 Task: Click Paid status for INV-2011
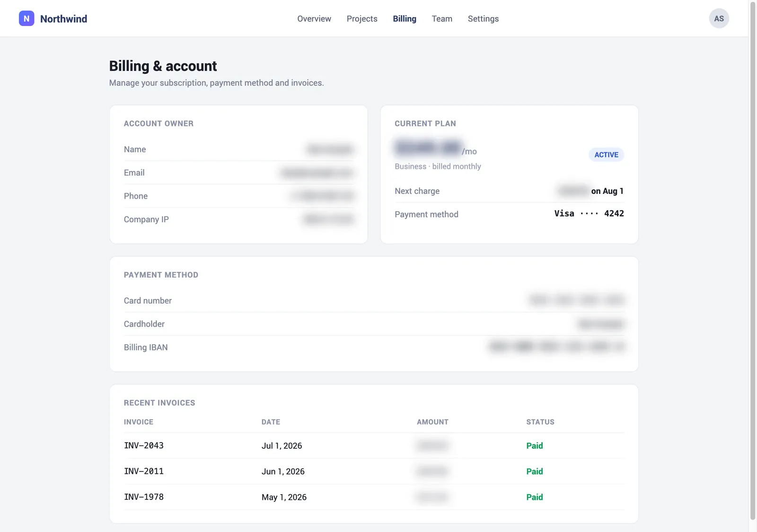pyautogui.click(x=535, y=471)
